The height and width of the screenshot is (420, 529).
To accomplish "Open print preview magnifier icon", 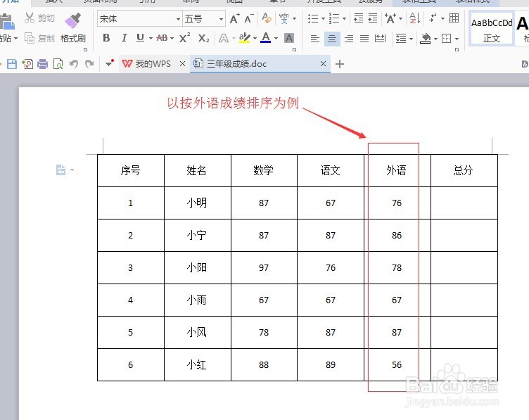I will (x=58, y=64).
